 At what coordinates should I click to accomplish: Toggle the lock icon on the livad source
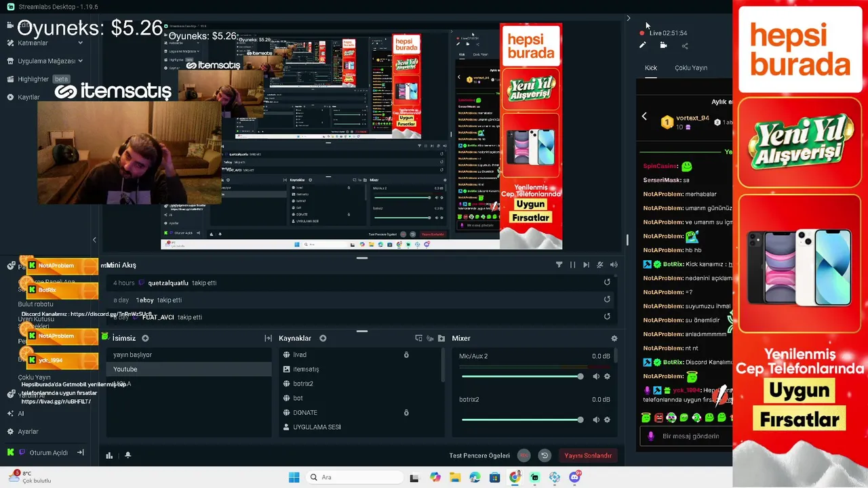(406, 354)
